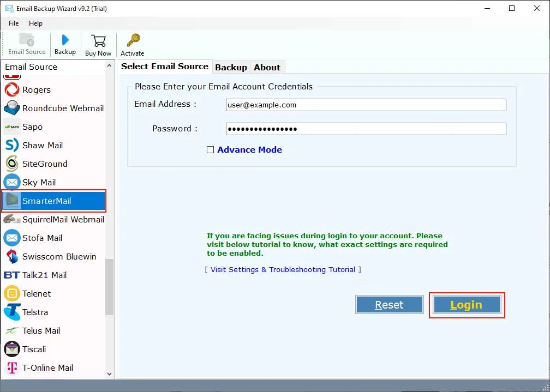
Task: Switch to the About tab
Action: [x=267, y=67]
